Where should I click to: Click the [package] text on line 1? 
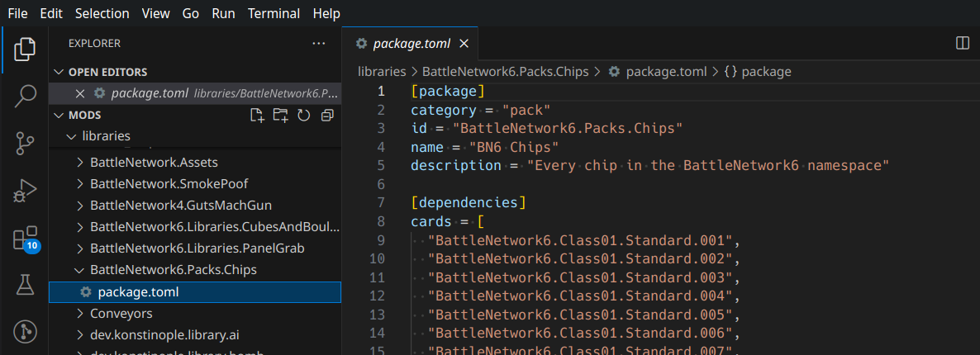(x=448, y=92)
